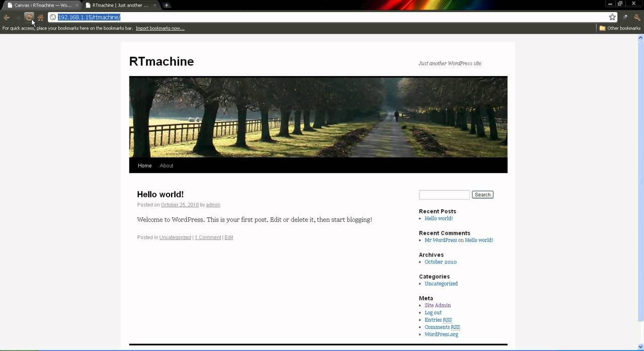Open the Site Admin link

pos(438,305)
